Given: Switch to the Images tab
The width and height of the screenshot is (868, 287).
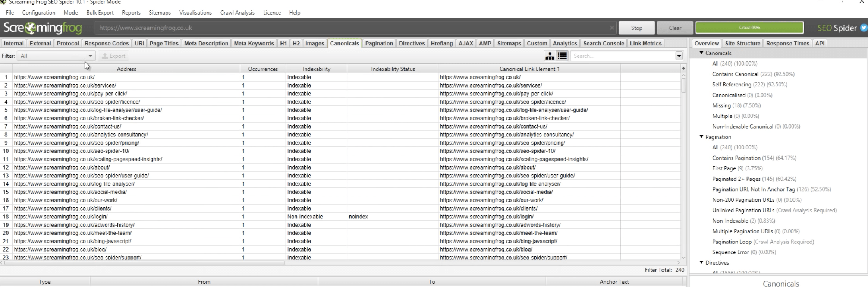Looking at the screenshot, I should pos(315,43).
